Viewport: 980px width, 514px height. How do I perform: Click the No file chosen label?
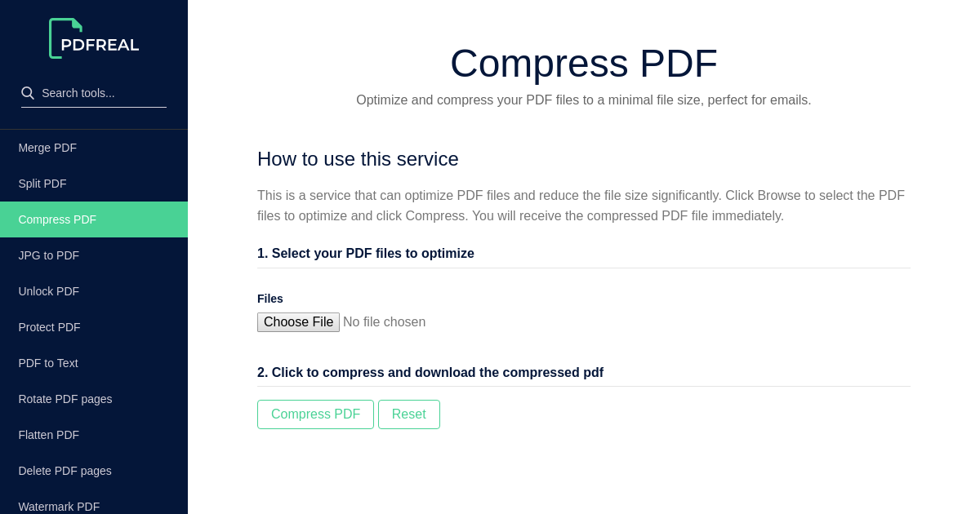(384, 321)
